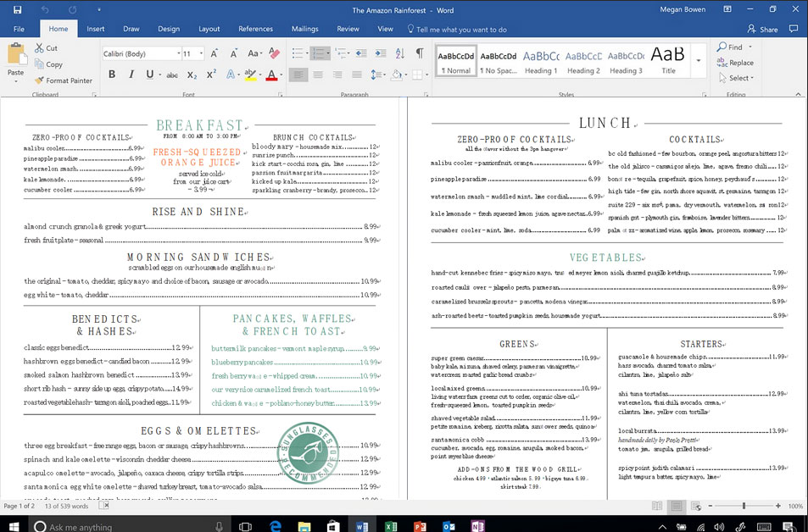Expand the Styles gallery More arrow
Screen dimensions: 808x532
click(699, 61)
